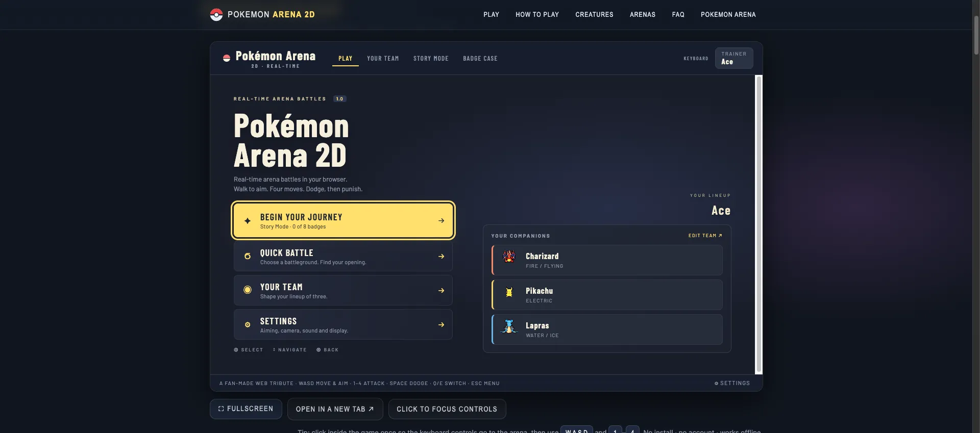
Task: Click the arrow on Quick Battle row
Action: pos(442,257)
